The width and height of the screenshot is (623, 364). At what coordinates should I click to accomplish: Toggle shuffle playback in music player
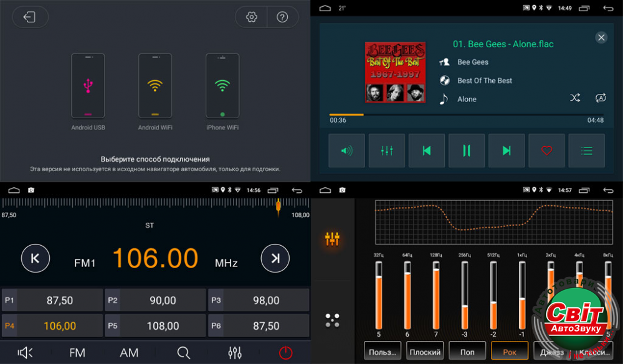pos(575,98)
